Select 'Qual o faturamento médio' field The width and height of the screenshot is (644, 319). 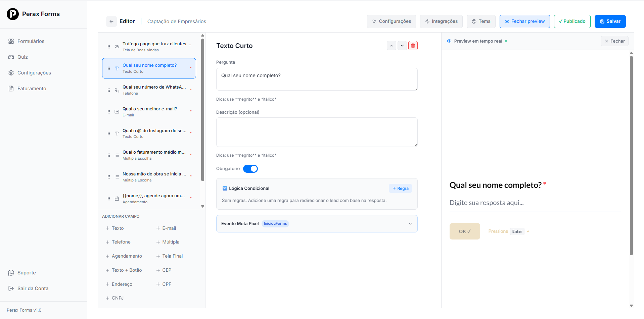[x=149, y=155]
